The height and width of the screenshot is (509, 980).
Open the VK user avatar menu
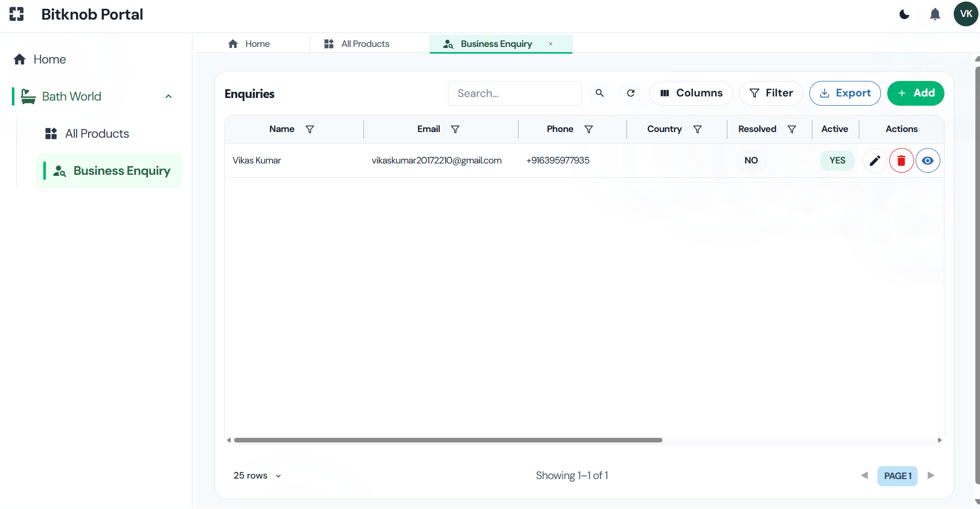point(966,14)
